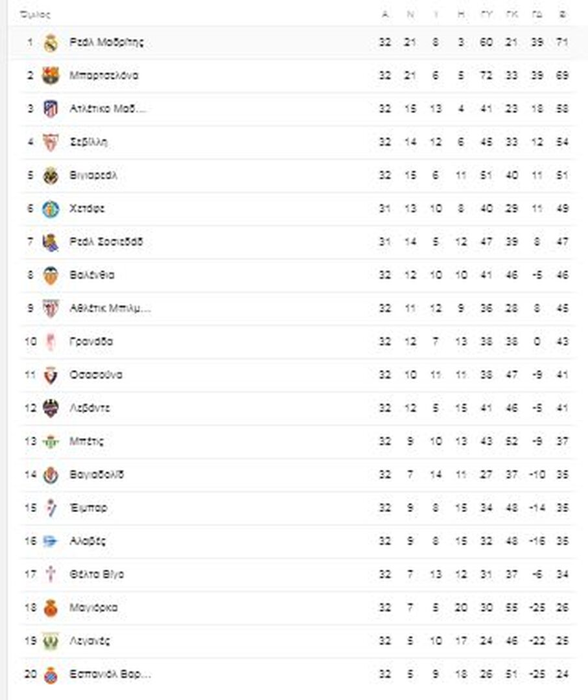Open the Αθλέτικ Μπιλμπάο team row
This screenshot has width=588, height=700.
pos(298,309)
